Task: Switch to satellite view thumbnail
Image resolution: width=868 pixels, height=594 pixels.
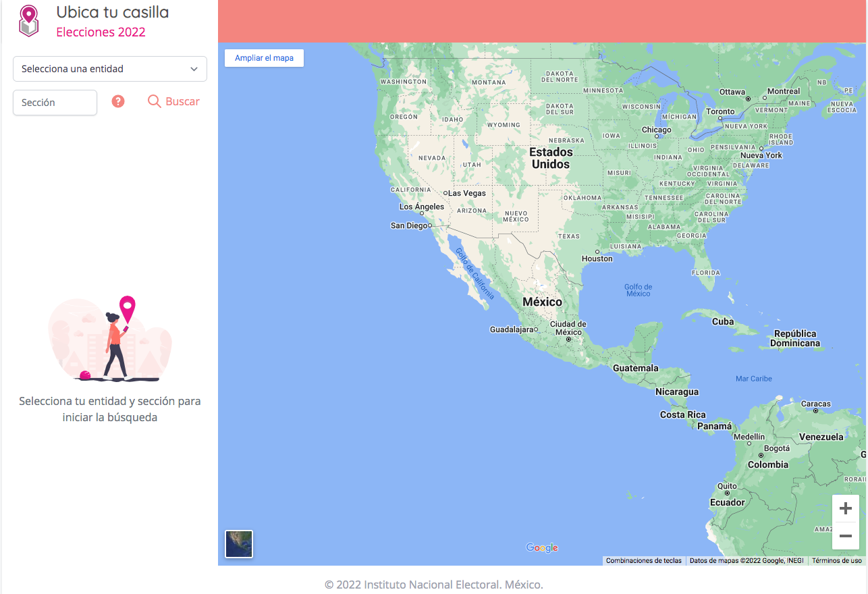Action: click(239, 544)
